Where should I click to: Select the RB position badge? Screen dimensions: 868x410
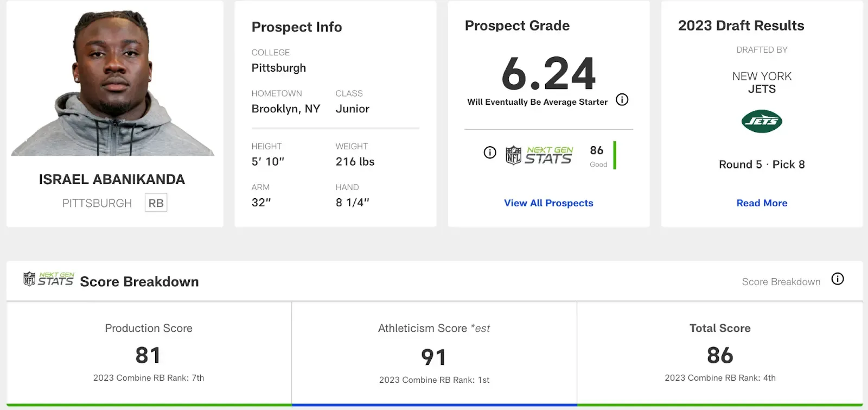tap(156, 203)
